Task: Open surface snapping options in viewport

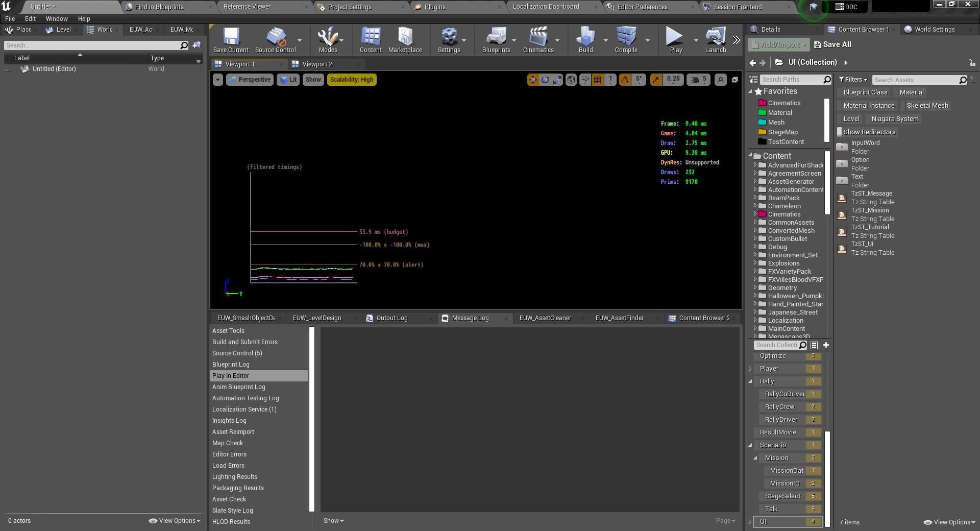Action: pyautogui.click(x=585, y=80)
